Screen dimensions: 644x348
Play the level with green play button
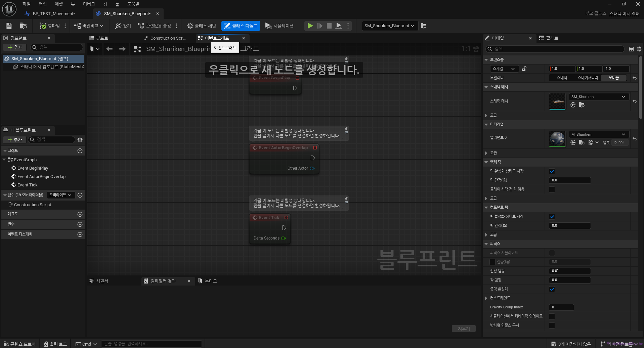(x=310, y=26)
